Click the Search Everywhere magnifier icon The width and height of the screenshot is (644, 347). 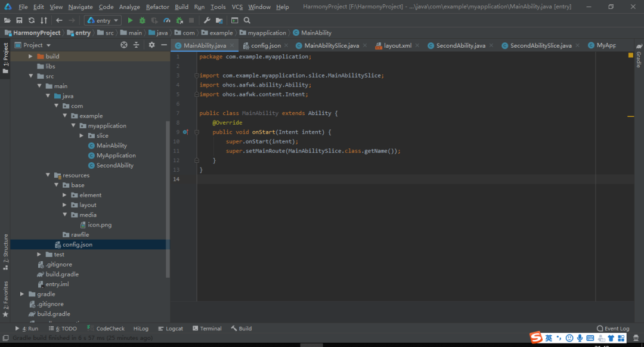tap(247, 20)
